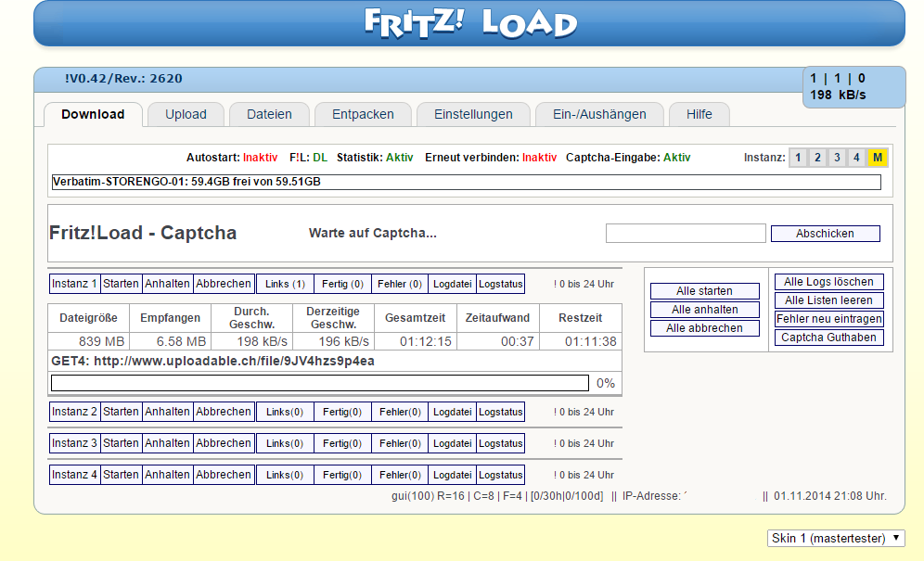Open Logstatus of Instanz 1
The height and width of the screenshot is (561, 924).
click(500, 284)
